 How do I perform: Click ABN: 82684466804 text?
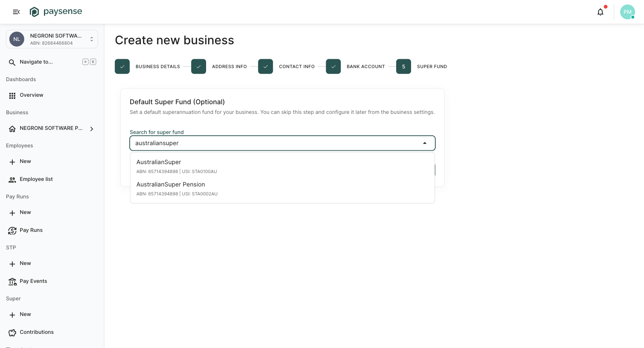51,43
